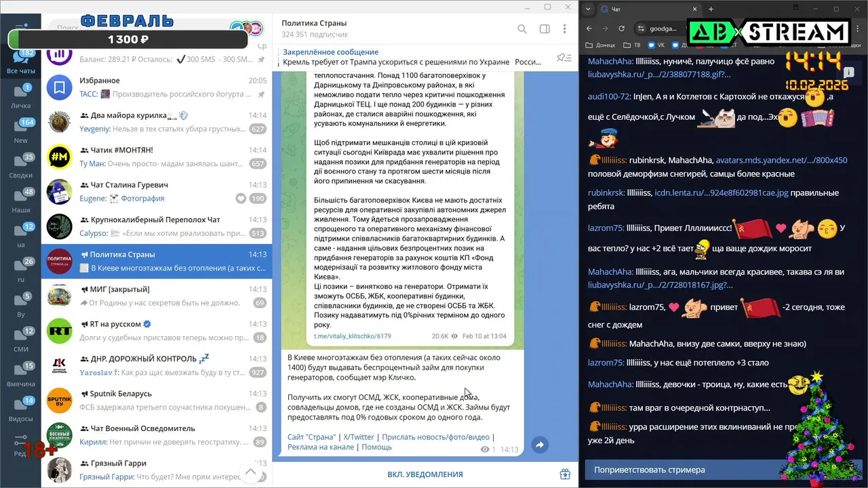The width and height of the screenshot is (868, 488).
Task: Open the Личка folder in Telegram sidebar
Action: [20, 96]
